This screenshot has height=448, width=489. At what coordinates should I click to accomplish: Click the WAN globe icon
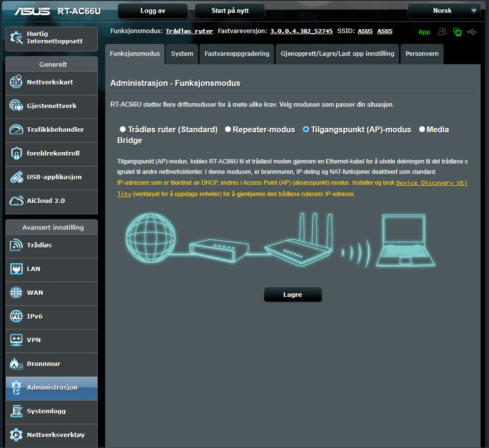16,292
